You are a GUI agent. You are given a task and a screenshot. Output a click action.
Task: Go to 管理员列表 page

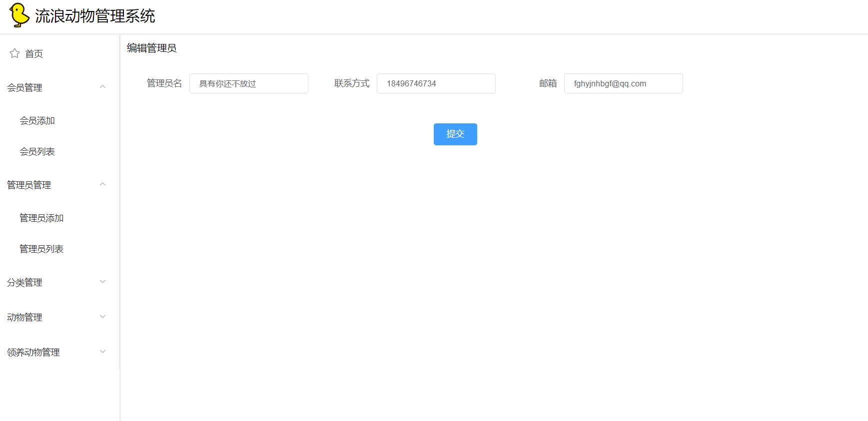pyautogui.click(x=41, y=249)
